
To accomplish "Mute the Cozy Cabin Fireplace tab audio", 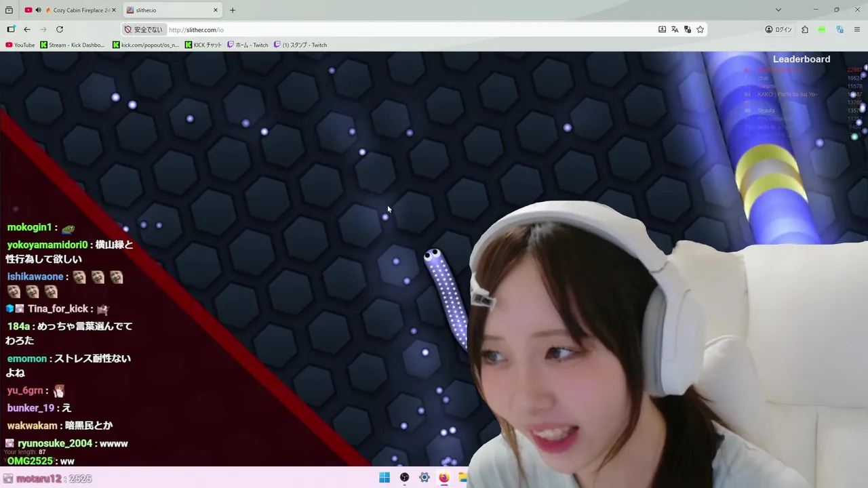I will tap(38, 10).
